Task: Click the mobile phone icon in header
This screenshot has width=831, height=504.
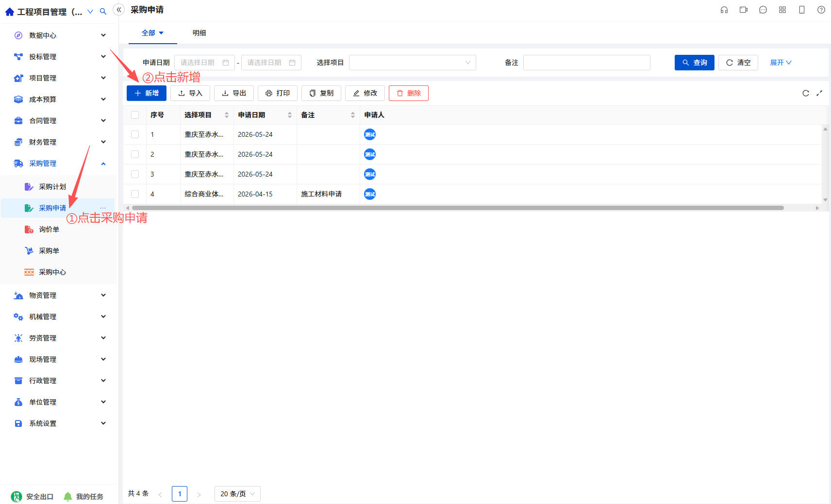Action: tap(802, 10)
